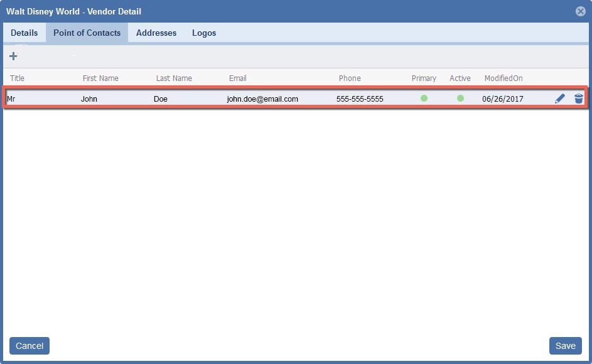Sort by First Name column header
Image resolution: width=592 pixels, height=364 pixels.
[100, 78]
